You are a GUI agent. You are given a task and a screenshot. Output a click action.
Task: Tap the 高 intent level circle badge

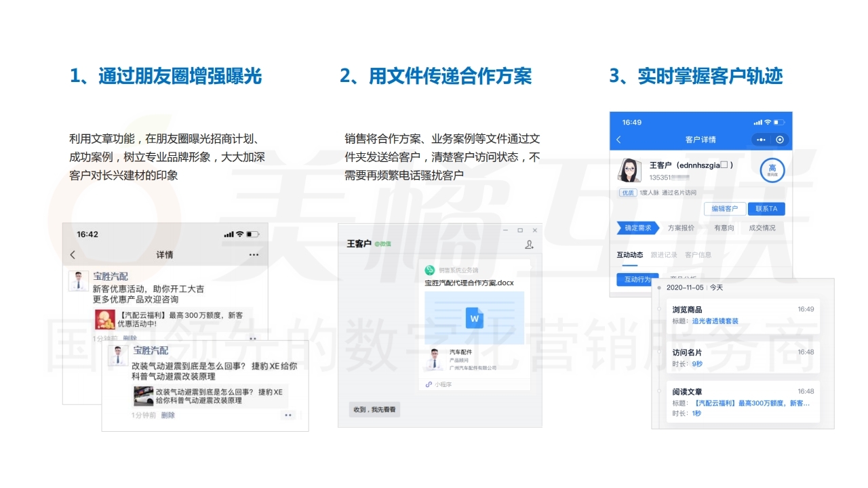click(x=772, y=170)
